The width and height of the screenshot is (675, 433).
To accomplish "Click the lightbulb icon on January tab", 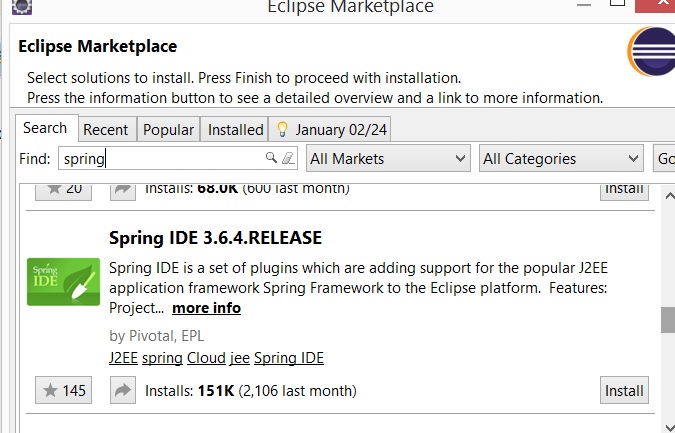I will 282,129.
